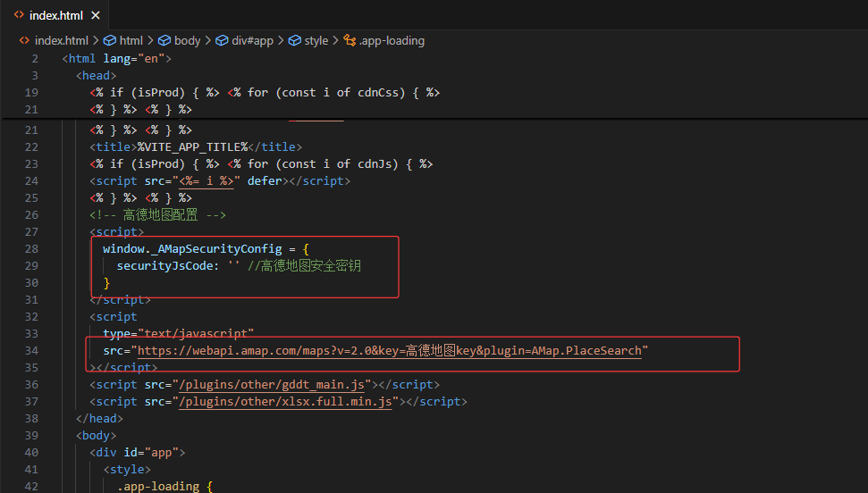Follow the /plugins/other/xlsx.full.min.js link
The height and width of the screenshot is (493, 868).
click(285, 402)
